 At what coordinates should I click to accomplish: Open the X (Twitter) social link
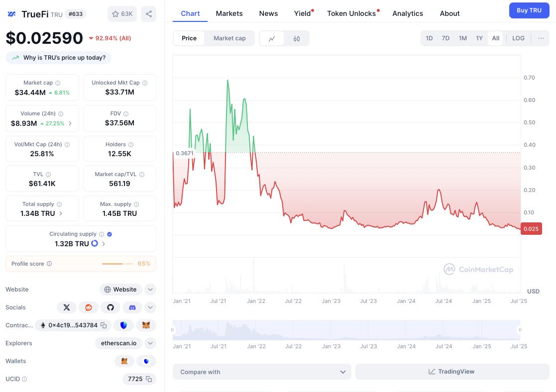pos(67,307)
